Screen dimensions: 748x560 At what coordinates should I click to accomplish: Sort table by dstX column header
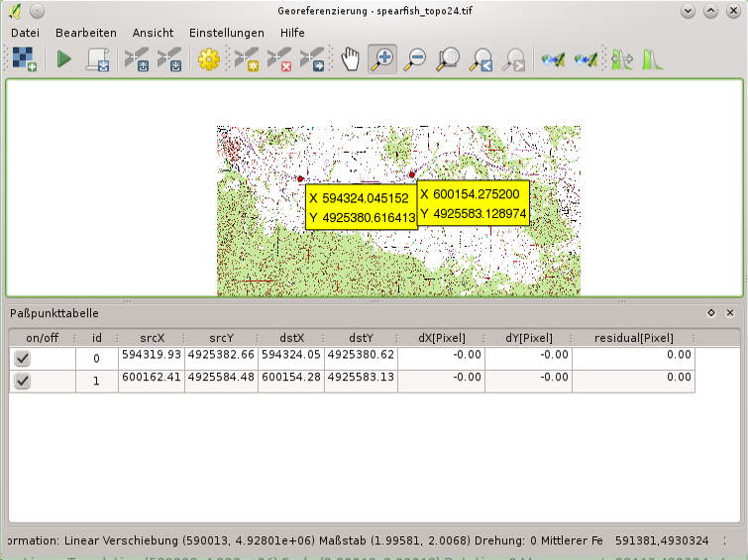pyautogui.click(x=291, y=338)
